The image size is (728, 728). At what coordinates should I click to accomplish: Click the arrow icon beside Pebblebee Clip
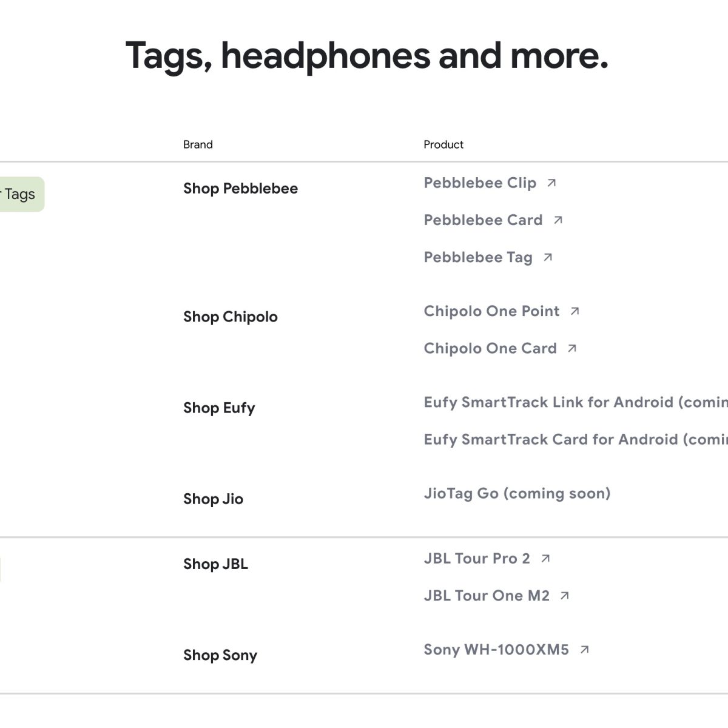551,183
